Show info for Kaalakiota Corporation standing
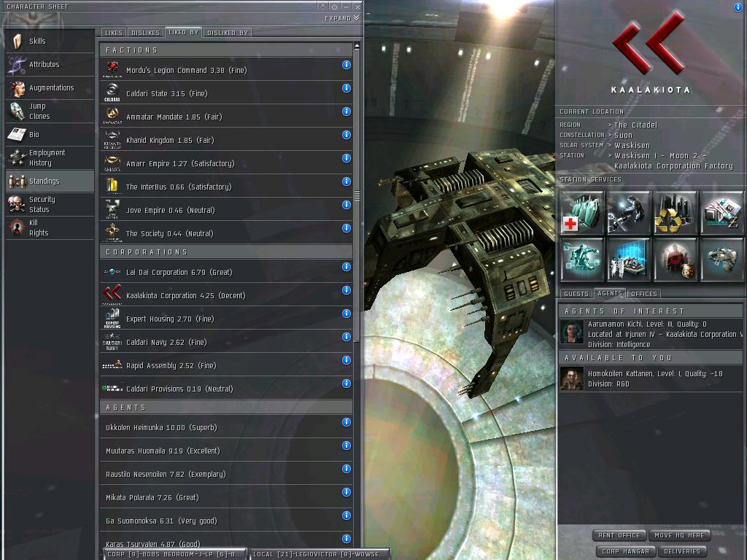This screenshot has width=747, height=560. coord(347,290)
